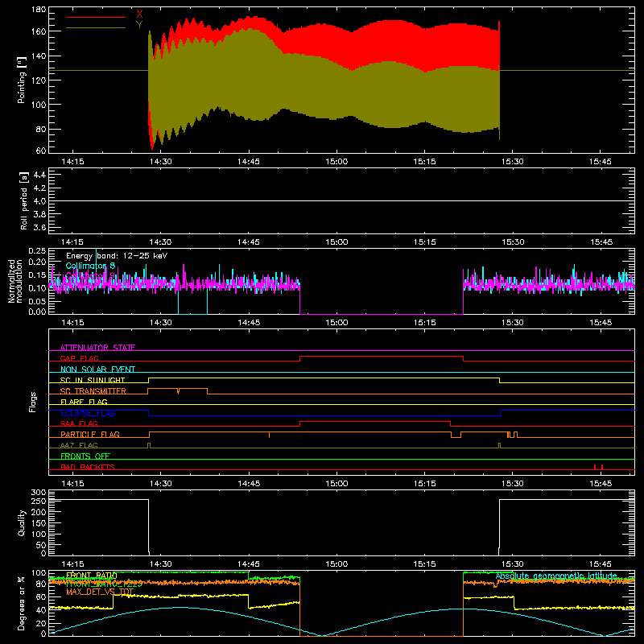Viewport: 644px width, 644px height.
Task: Select the X legend label
Action: tap(139, 14)
